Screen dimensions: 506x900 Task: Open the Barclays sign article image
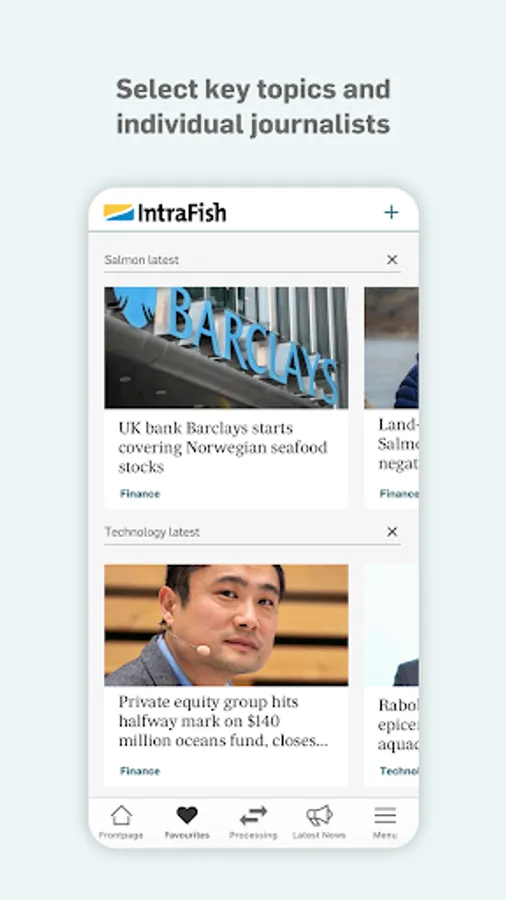(x=226, y=348)
